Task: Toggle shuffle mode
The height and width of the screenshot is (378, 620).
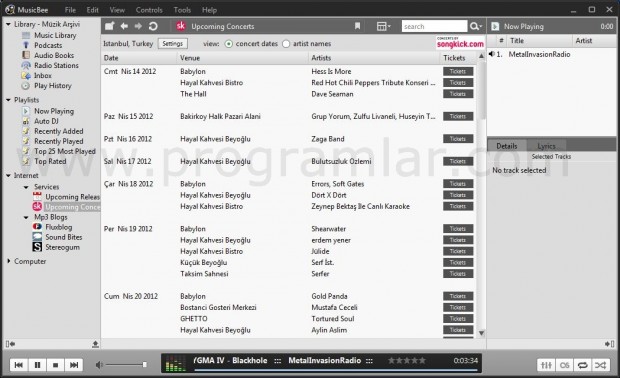Action: click(x=601, y=365)
